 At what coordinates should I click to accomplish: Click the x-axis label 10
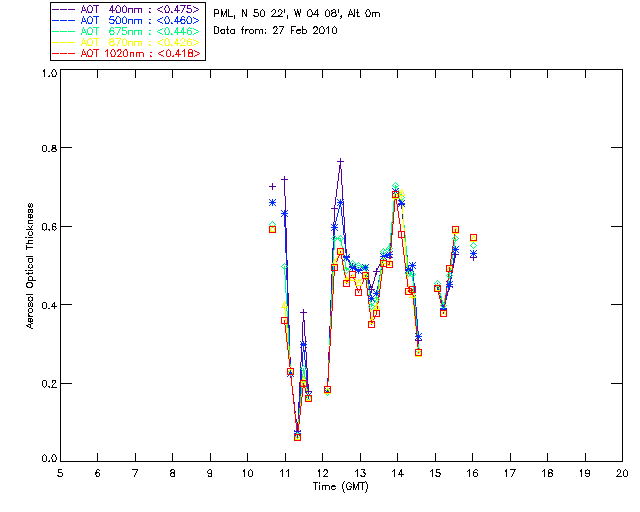click(247, 474)
